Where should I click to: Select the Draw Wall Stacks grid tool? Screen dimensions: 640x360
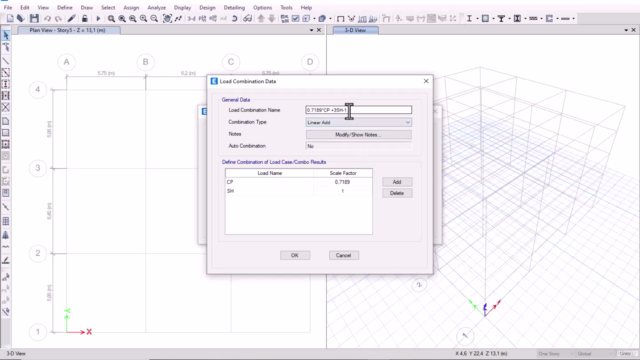pyautogui.click(x=6, y=221)
